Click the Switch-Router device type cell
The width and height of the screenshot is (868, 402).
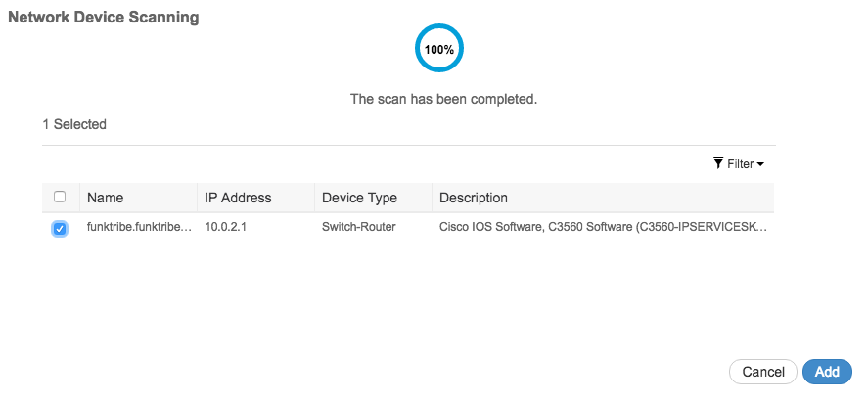[x=359, y=228]
